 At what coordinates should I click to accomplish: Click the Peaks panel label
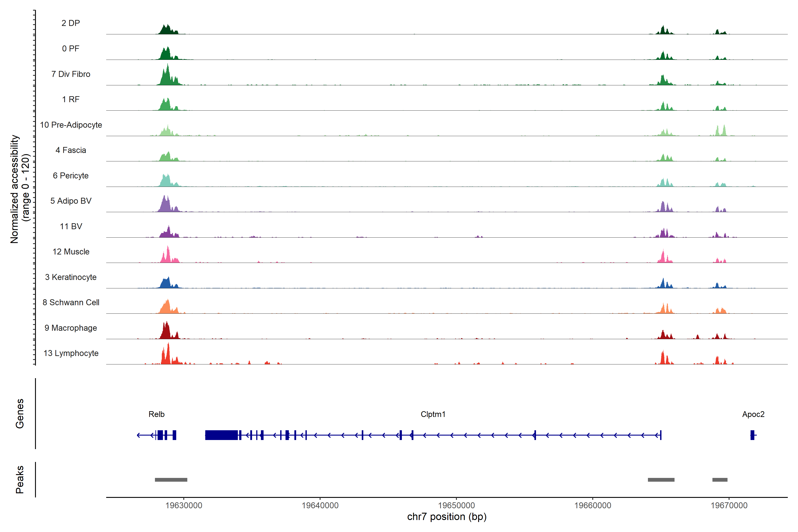pyautogui.click(x=20, y=479)
